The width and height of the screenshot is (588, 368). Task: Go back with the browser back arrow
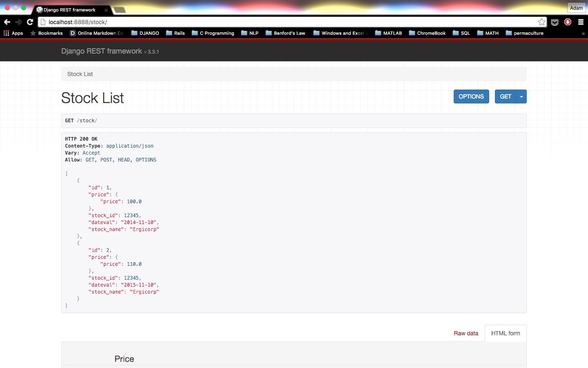pyautogui.click(x=7, y=22)
